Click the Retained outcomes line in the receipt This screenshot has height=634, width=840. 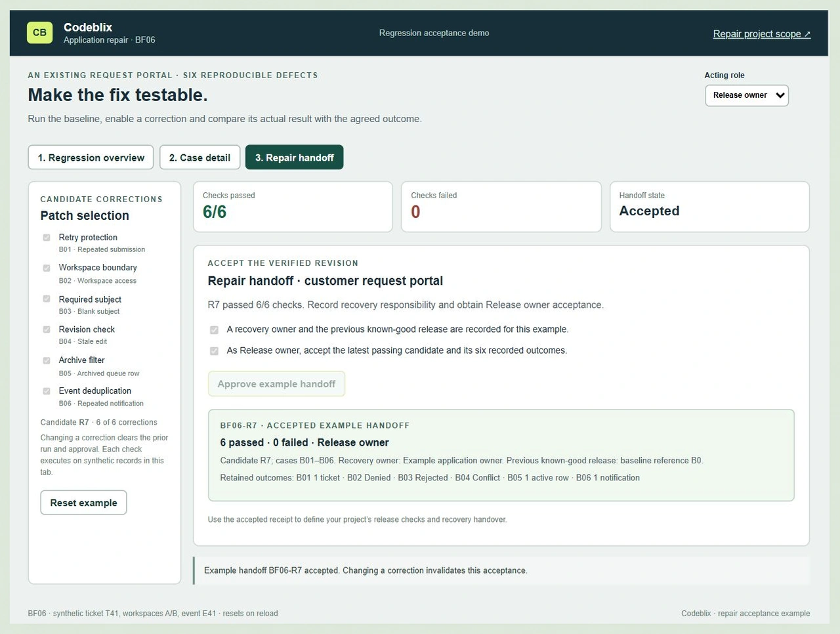430,478
